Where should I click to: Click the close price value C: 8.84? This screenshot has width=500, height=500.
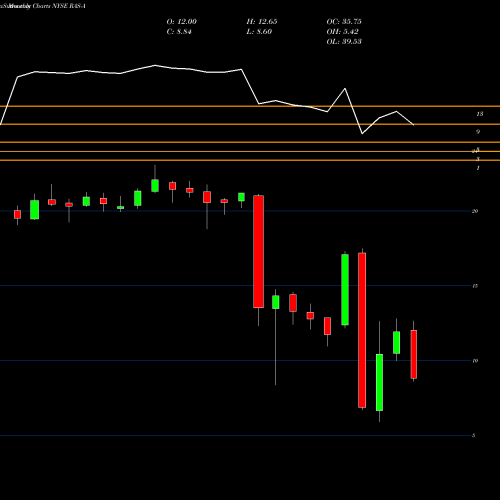click(x=179, y=32)
